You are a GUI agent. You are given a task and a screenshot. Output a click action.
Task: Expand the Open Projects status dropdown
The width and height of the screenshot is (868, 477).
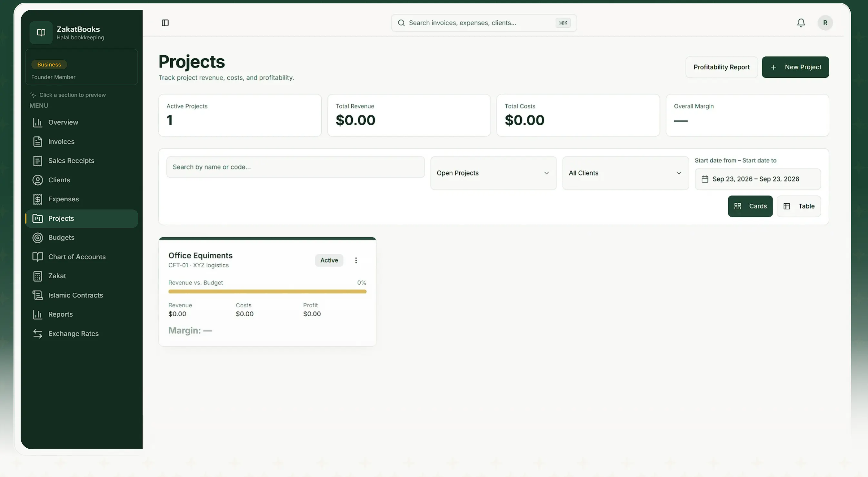(x=493, y=173)
